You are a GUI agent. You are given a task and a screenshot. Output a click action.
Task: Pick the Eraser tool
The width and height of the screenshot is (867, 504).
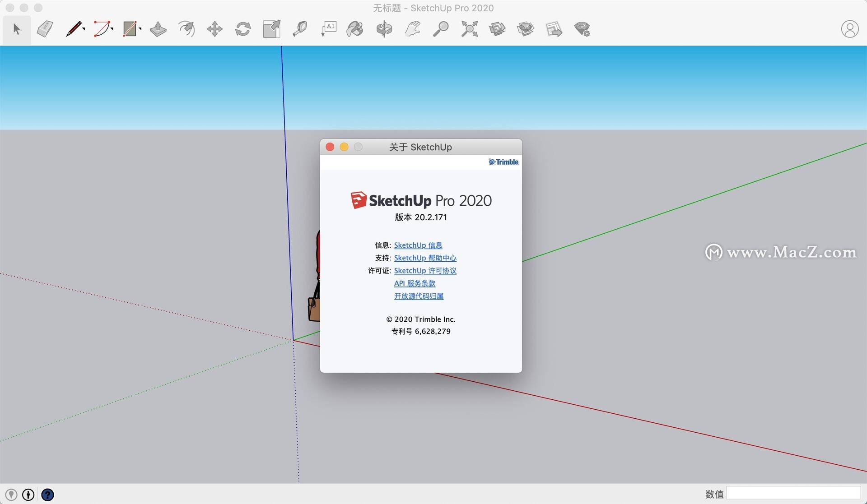pos(45,29)
